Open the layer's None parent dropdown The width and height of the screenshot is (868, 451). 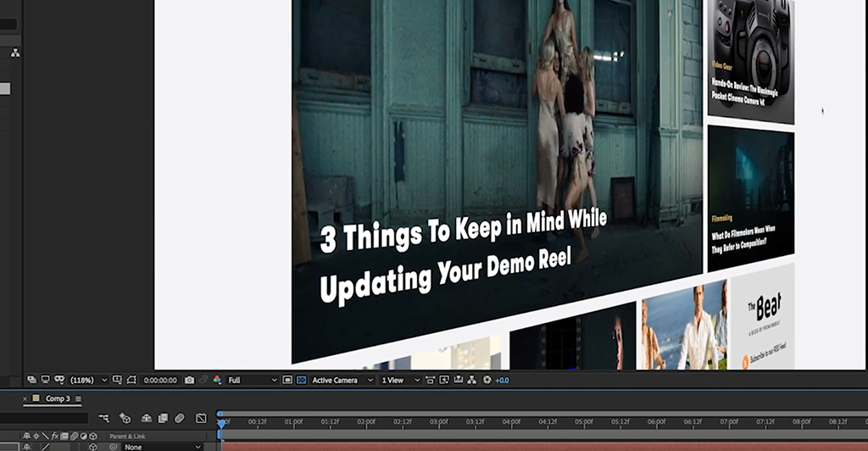(x=162, y=447)
